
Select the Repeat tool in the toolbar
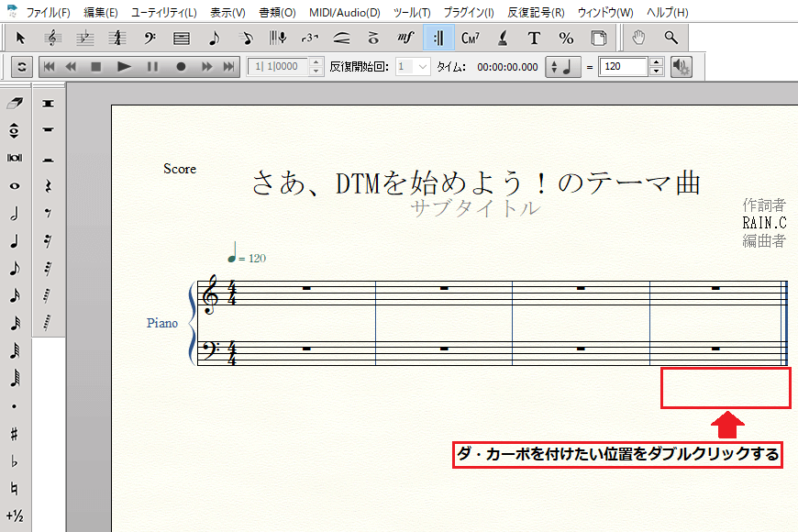[x=438, y=38]
